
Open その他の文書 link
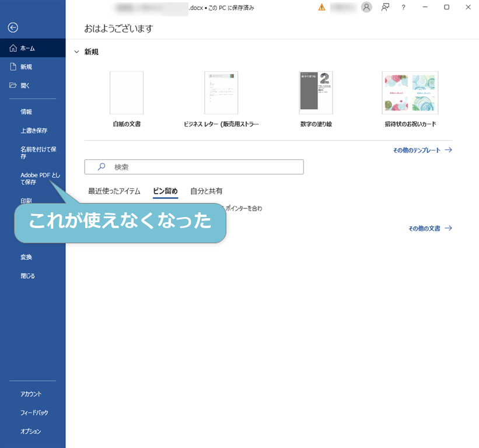coord(424,228)
